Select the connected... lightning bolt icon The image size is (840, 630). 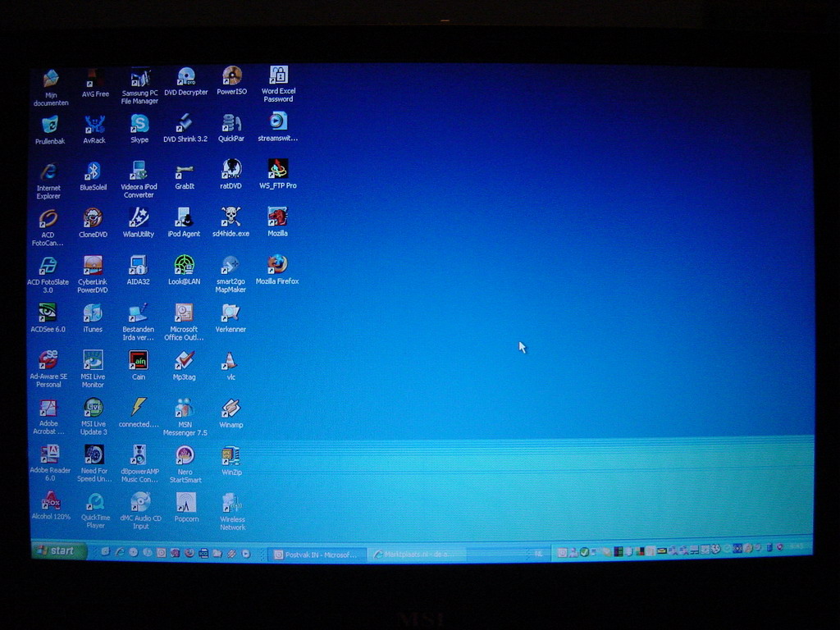(x=138, y=413)
